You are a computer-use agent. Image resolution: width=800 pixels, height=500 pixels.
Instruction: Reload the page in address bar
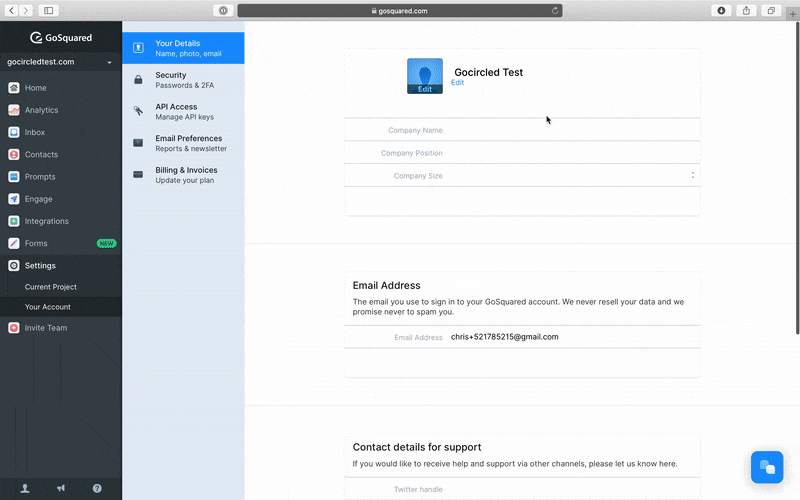click(555, 10)
